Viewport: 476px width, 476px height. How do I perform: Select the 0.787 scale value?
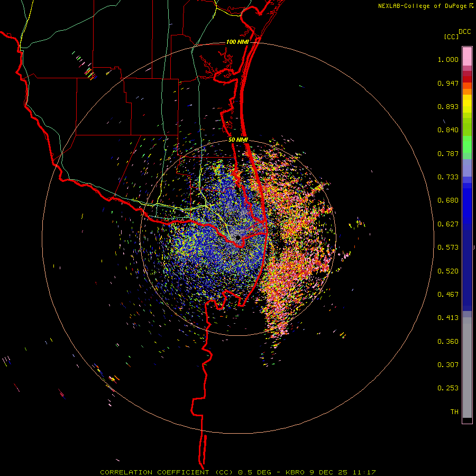[448, 153]
